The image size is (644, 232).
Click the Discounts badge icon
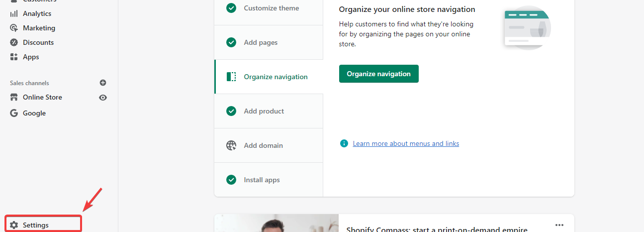(14, 42)
